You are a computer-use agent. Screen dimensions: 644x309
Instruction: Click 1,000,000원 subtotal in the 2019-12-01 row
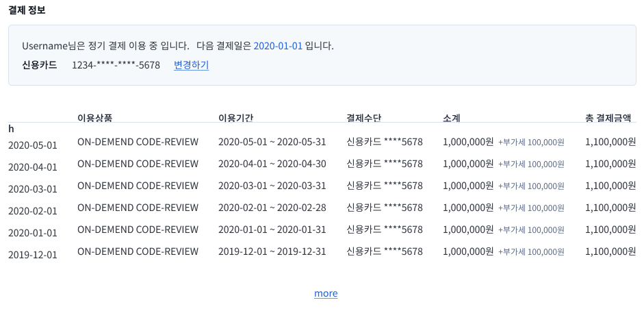[468, 251]
